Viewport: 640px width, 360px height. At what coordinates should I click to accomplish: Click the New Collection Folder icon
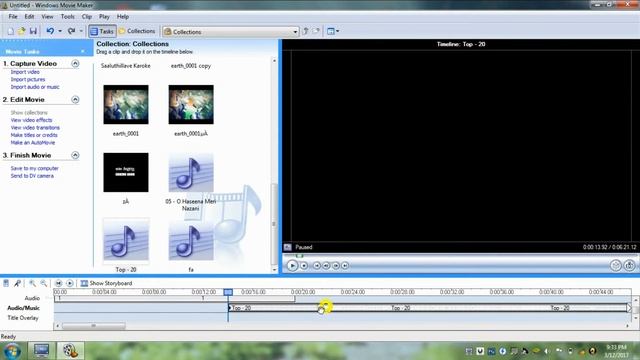pyautogui.click(x=316, y=31)
